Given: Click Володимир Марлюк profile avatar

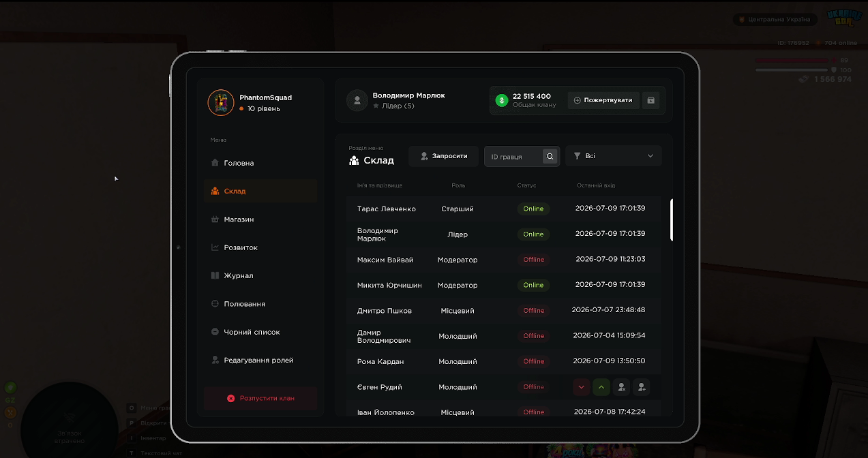Looking at the screenshot, I should [x=357, y=100].
